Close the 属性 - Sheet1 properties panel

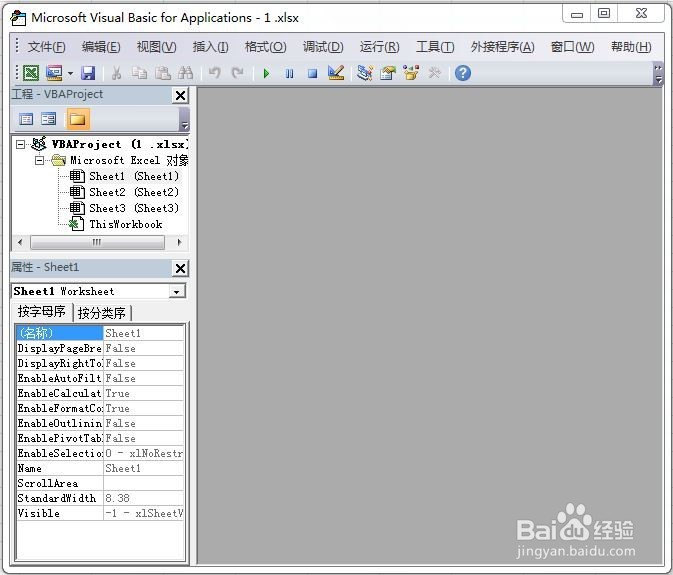(x=180, y=269)
